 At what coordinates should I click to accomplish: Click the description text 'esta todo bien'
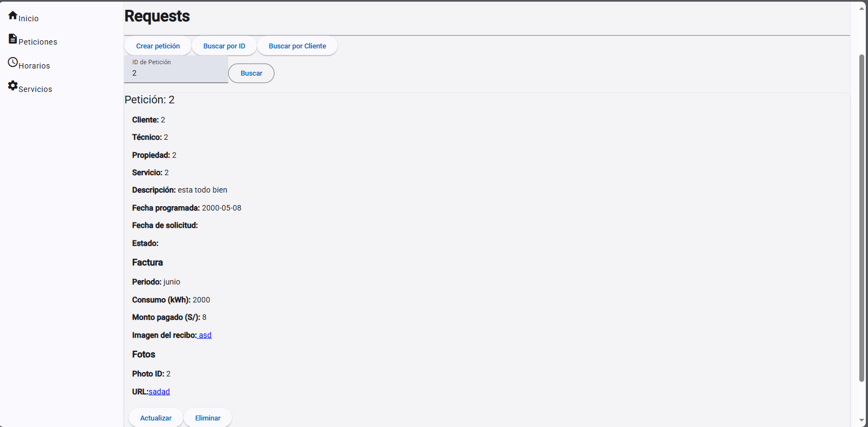(203, 190)
